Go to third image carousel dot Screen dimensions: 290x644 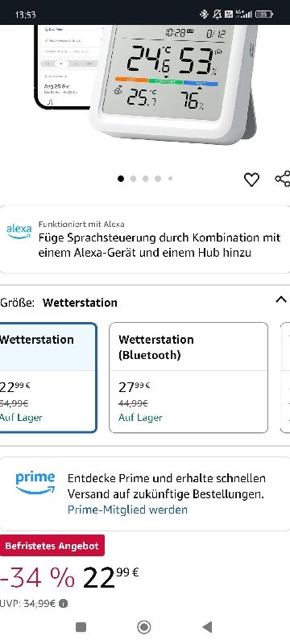click(146, 179)
